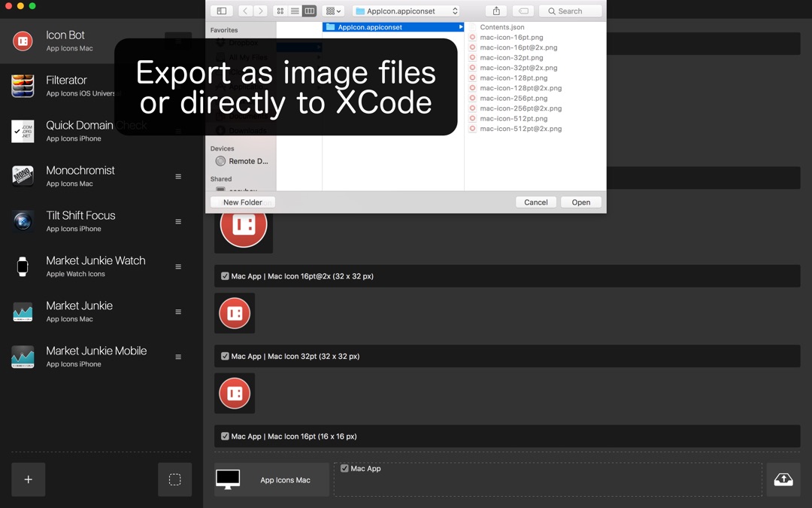Screen dimensions: 812x508
Task: Click the New Folder button
Action: pyautogui.click(x=242, y=202)
